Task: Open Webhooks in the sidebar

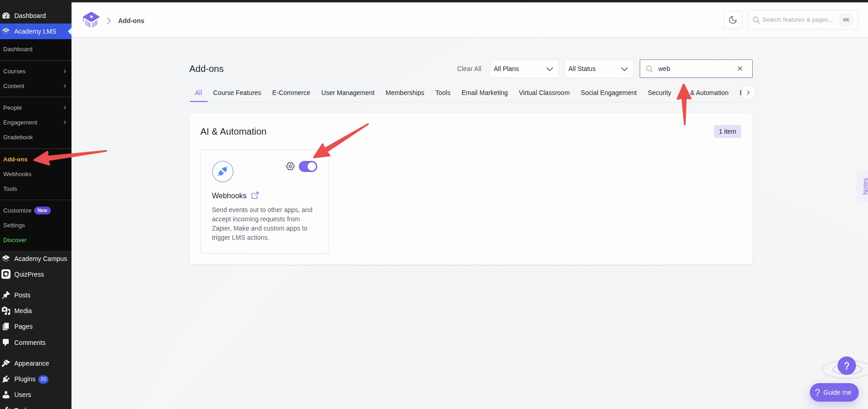Action: tap(18, 174)
